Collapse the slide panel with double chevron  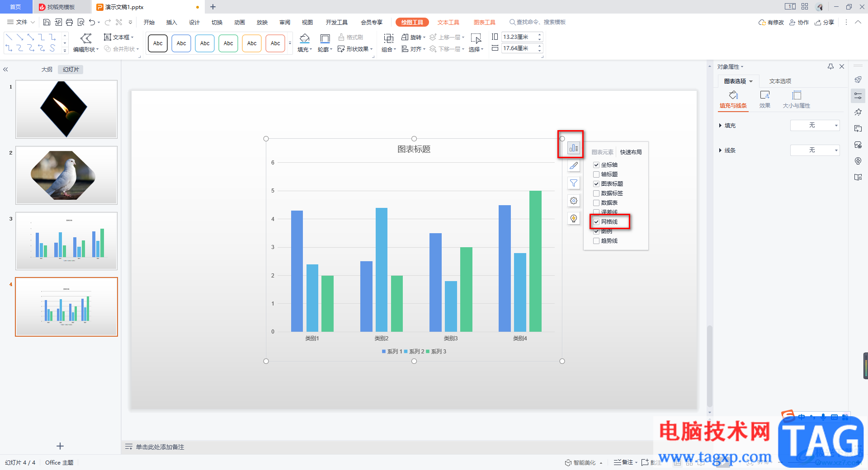click(x=5, y=69)
